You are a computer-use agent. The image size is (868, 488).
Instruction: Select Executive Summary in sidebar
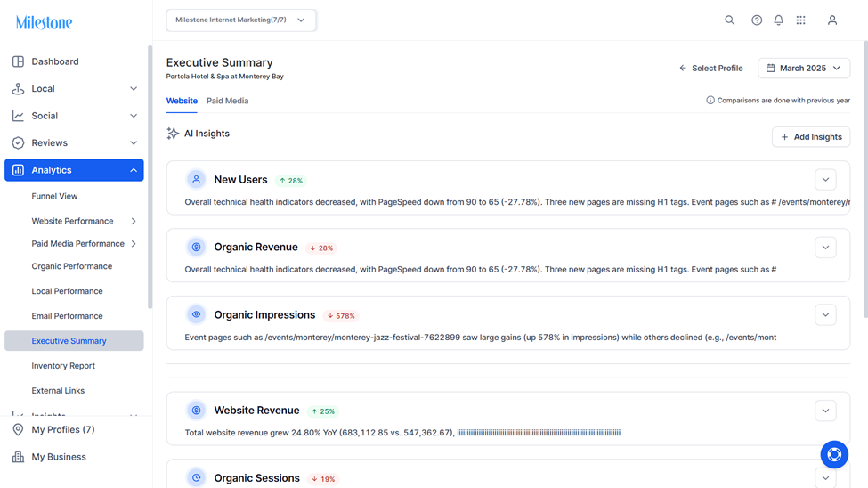tap(74, 341)
